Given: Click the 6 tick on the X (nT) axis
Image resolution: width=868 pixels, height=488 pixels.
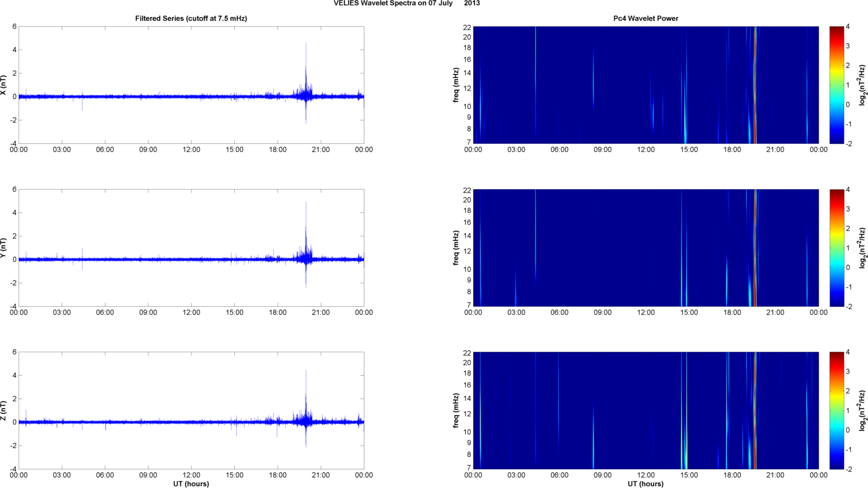Looking at the screenshot, I should [x=14, y=26].
